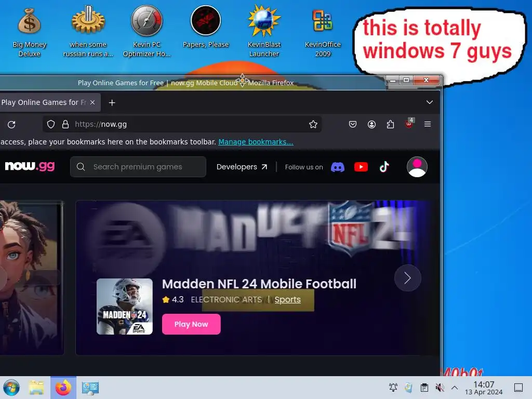Image resolution: width=532 pixels, height=399 pixels.
Task: Open a new tab
Action: pyautogui.click(x=112, y=102)
